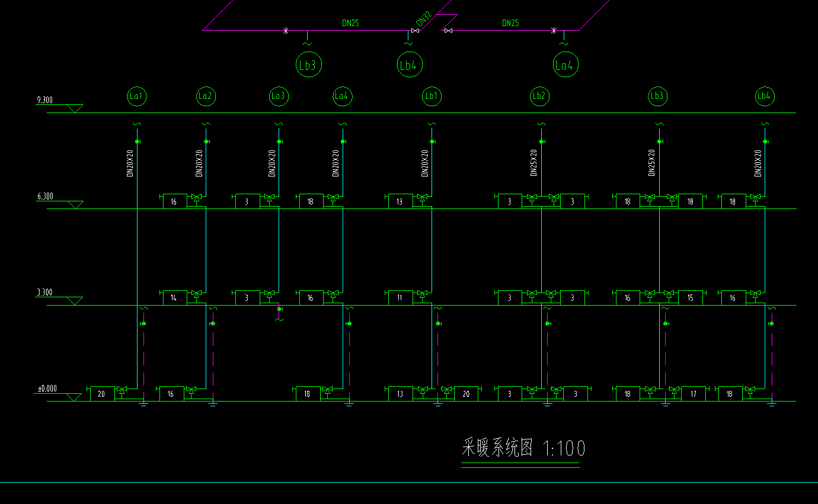Screen dimensions: 818x504
Task: Select radiator box 11 at 3.300 level
Action: (x=400, y=298)
